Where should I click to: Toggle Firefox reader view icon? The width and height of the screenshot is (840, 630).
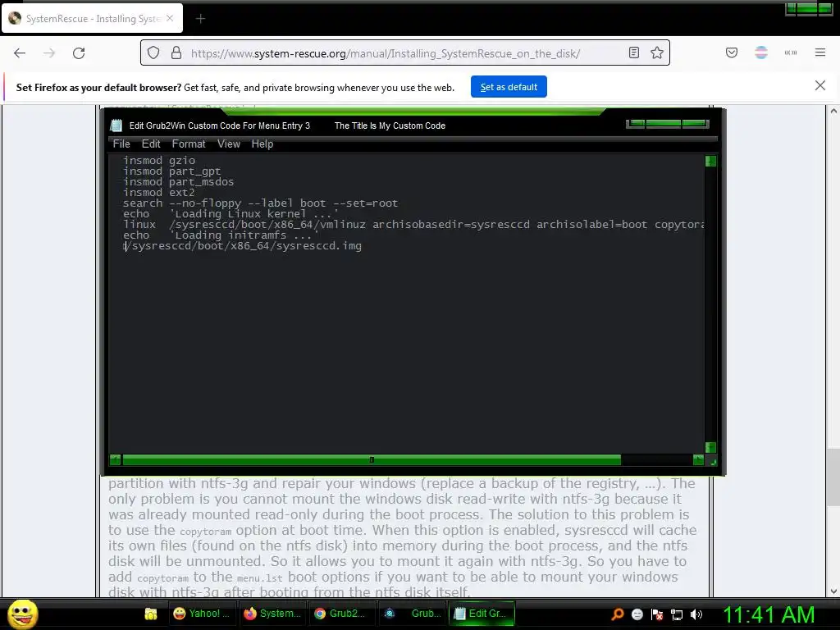tap(634, 52)
